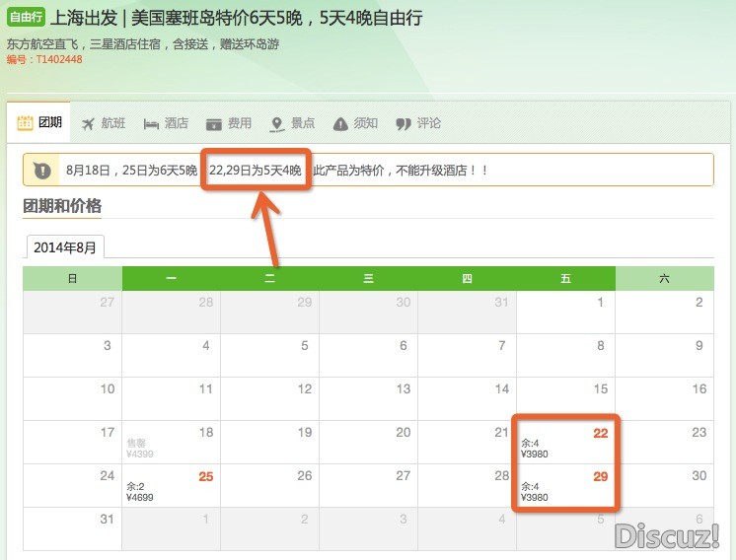Click the wallet icon for 费用
This screenshot has width=736, height=560.
pos(213,124)
